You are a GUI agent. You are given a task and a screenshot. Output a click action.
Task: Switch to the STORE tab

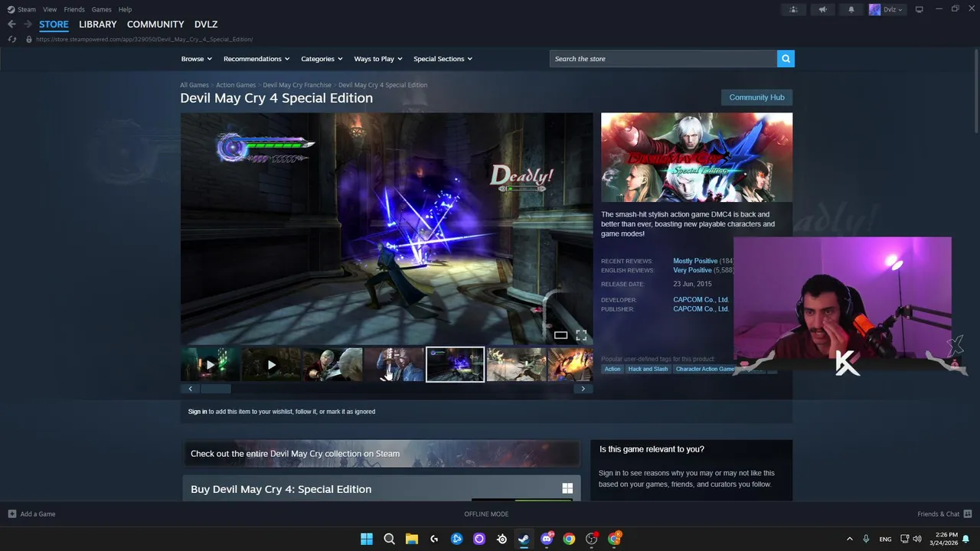click(x=54, y=24)
